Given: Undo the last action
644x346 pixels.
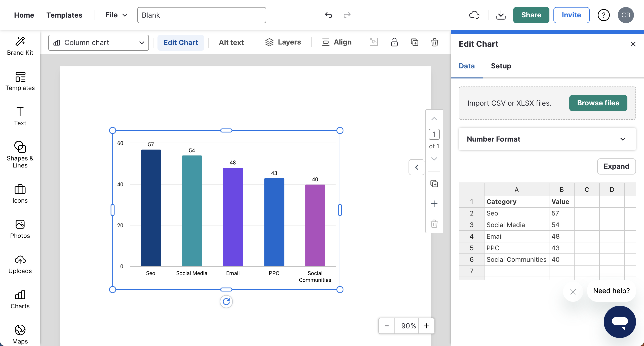Looking at the screenshot, I should coord(328,15).
